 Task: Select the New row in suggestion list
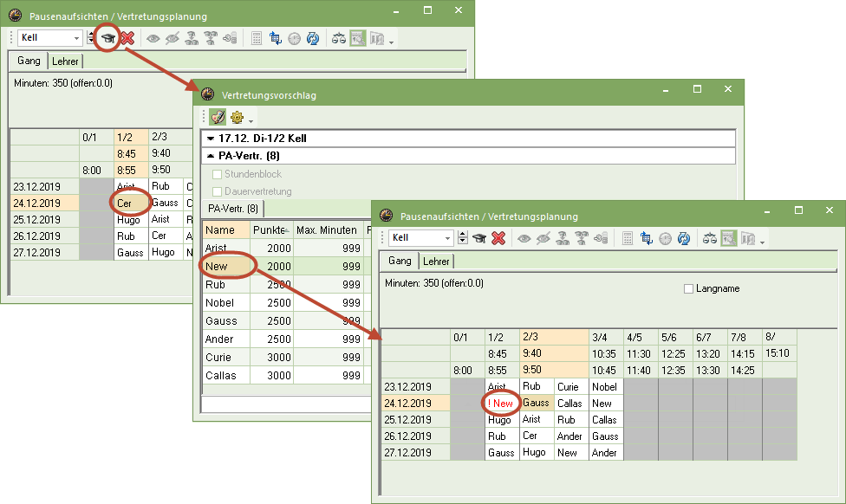pos(287,266)
